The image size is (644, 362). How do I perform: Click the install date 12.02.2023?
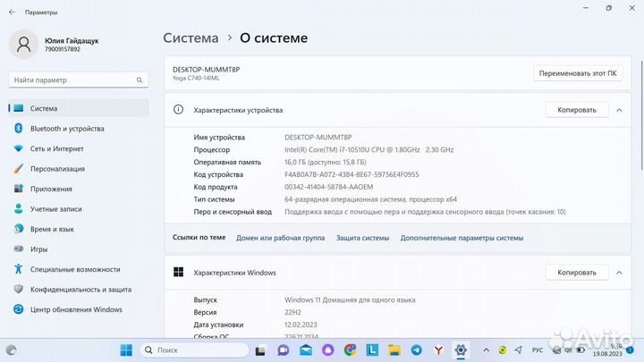301,324
